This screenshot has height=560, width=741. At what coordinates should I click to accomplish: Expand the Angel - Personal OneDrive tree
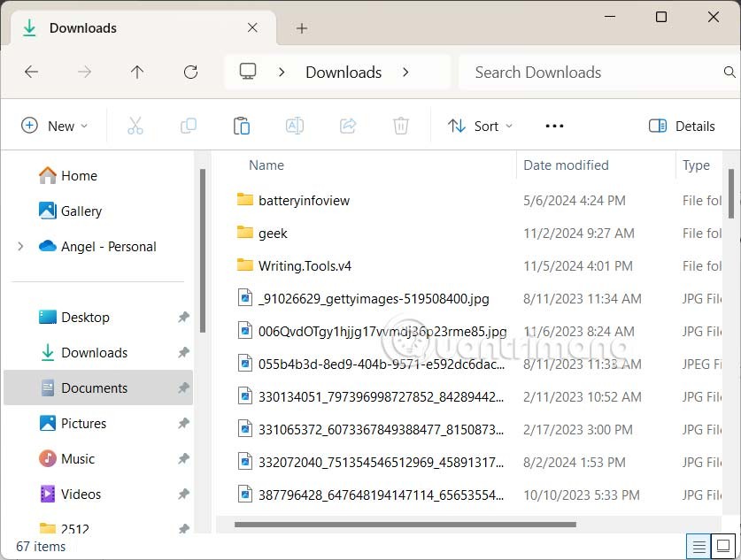[x=20, y=247]
